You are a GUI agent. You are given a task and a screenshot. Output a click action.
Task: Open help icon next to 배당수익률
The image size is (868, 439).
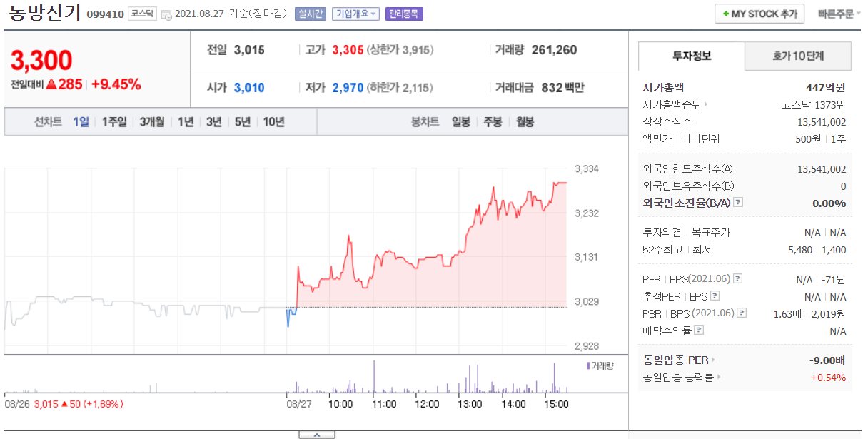tap(699, 330)
